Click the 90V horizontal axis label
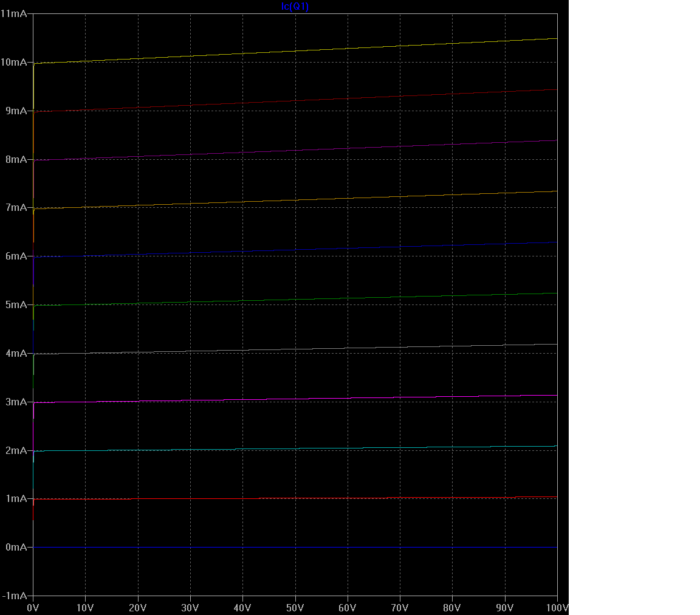Image resolution: width=700 pixels, height=615 pixels. tap(505, 608)
